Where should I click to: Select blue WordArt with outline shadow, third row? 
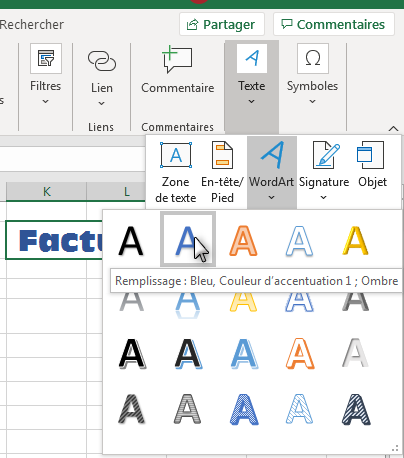click(244, 353)
